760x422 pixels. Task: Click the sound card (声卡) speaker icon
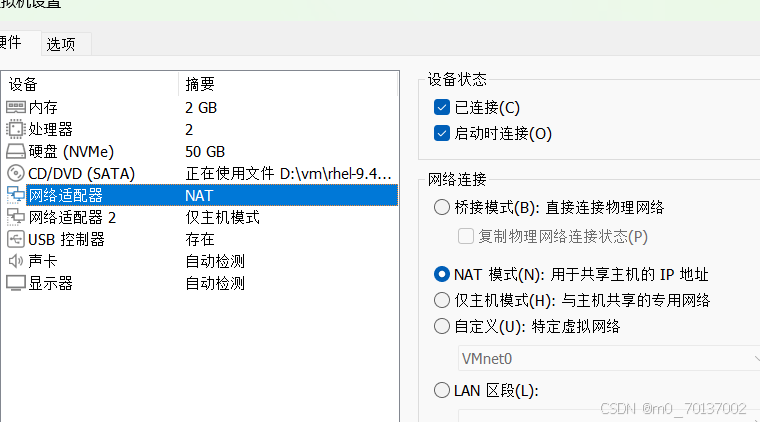click(16, 261)
